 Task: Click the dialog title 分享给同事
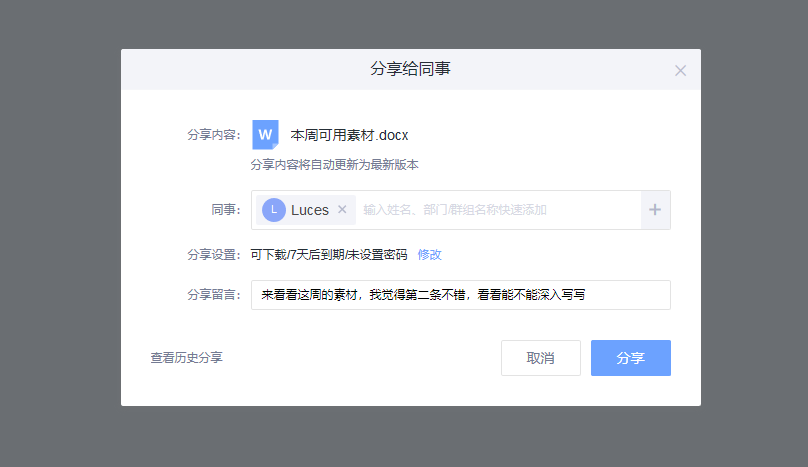[410, 69]
